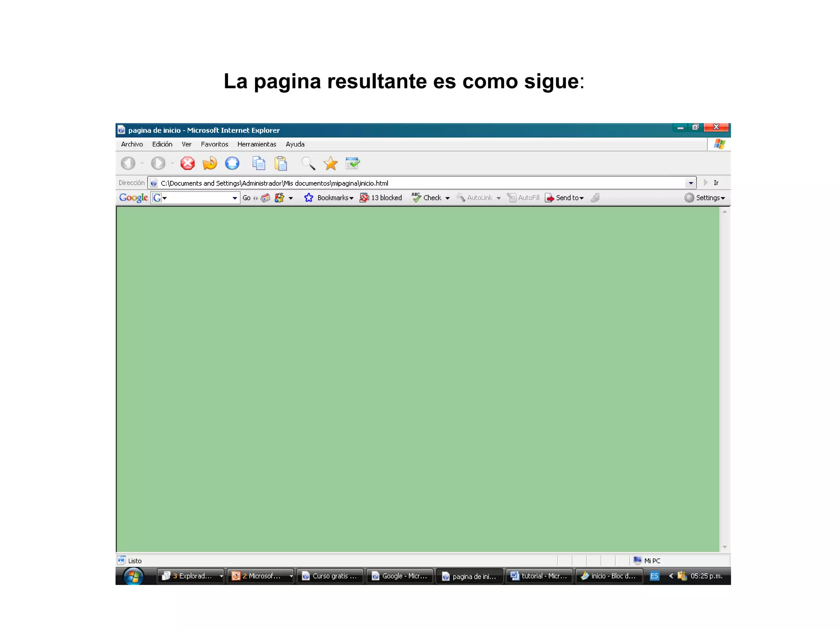Click the system tray expand arrow
Screen dimensions: 840x630
671,576
